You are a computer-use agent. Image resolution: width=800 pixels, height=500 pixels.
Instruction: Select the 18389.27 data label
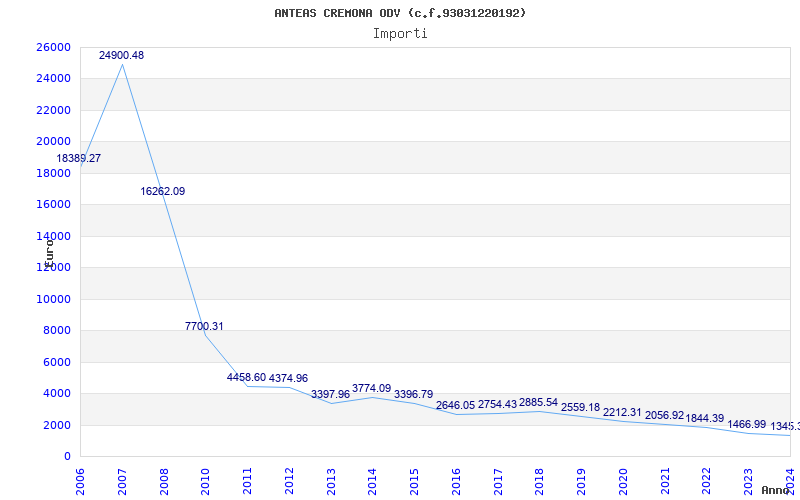tap(79, 158)
